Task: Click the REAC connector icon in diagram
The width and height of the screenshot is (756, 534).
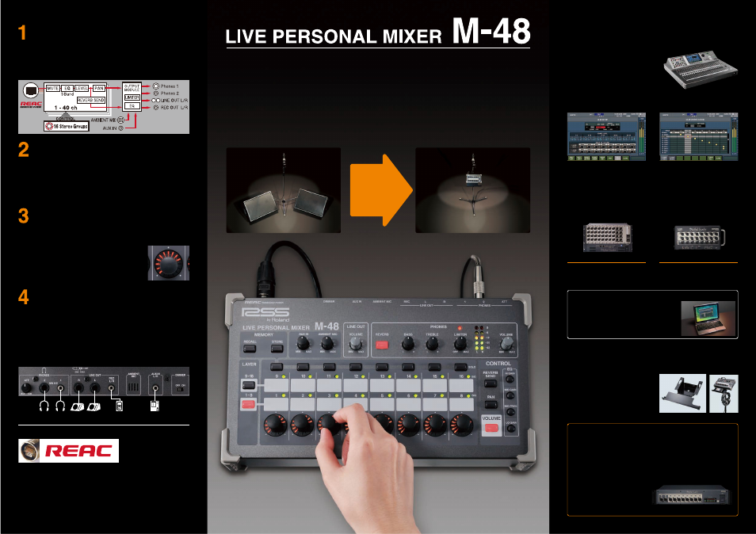Action: tap(30, 90)
